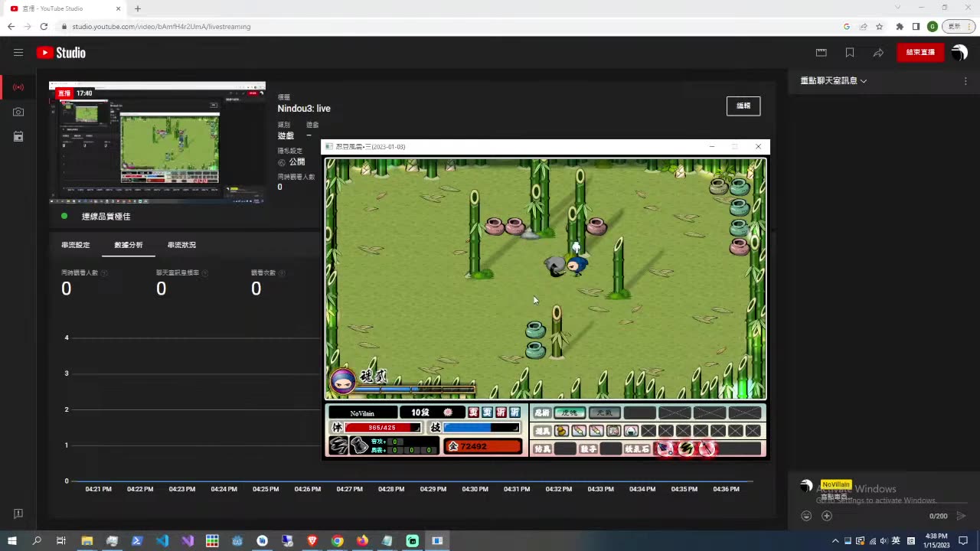Open Windows taskbar search
This screenshot has height=551, width=980.
[x=37, y=540]
